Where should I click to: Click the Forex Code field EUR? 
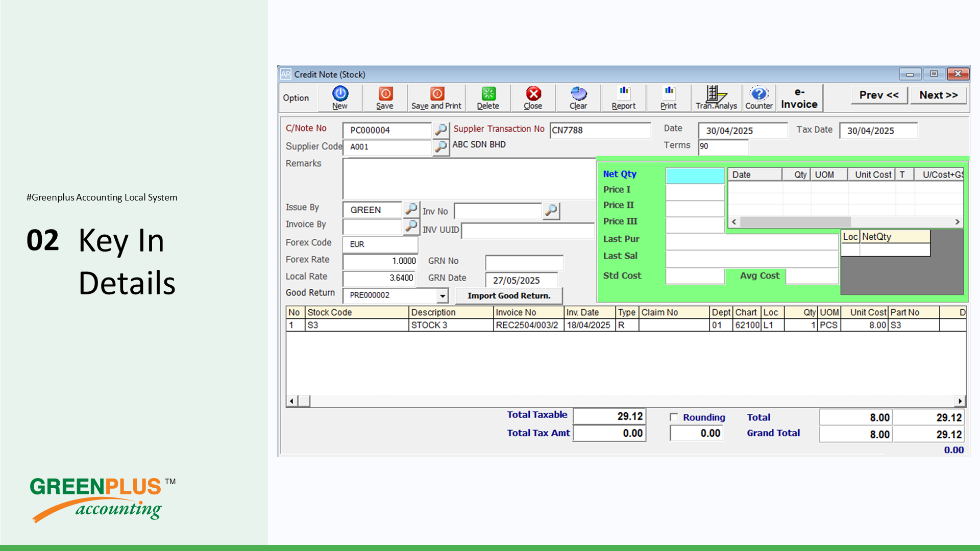tap(380, 244)
